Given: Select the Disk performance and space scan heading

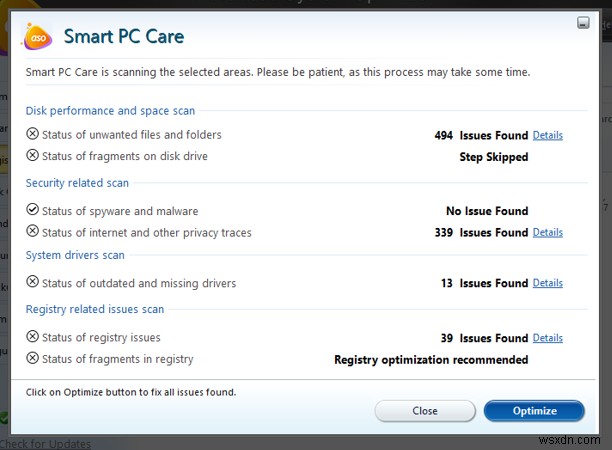Looking at the screenshot, I should pyautogui.click(x=110, y=111).
